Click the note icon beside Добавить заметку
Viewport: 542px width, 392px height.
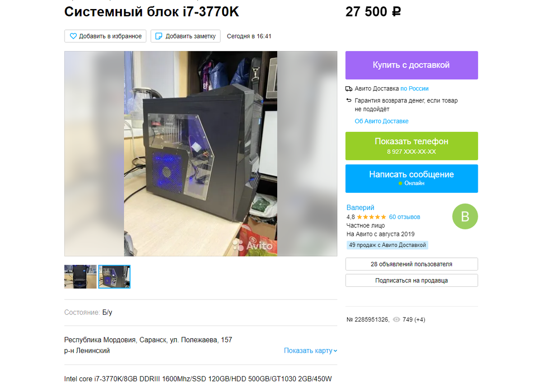point(159,36)
